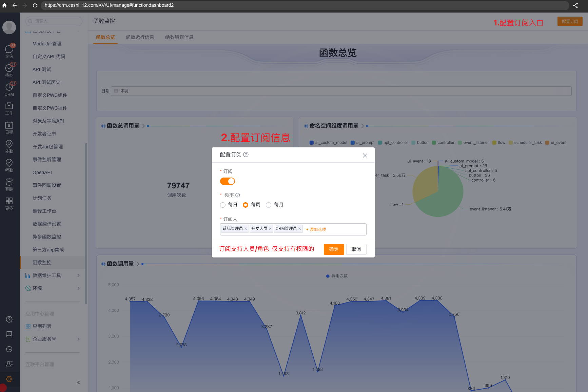588x392 pixels.
Task: Remove the 开发人员 subscriber tag
Action: point(270,229)
